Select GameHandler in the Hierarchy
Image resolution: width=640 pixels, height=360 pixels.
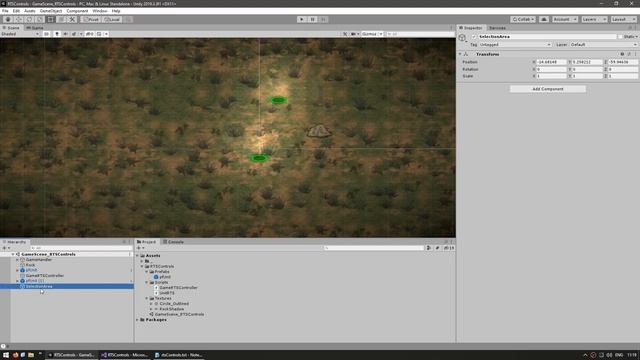39,260
